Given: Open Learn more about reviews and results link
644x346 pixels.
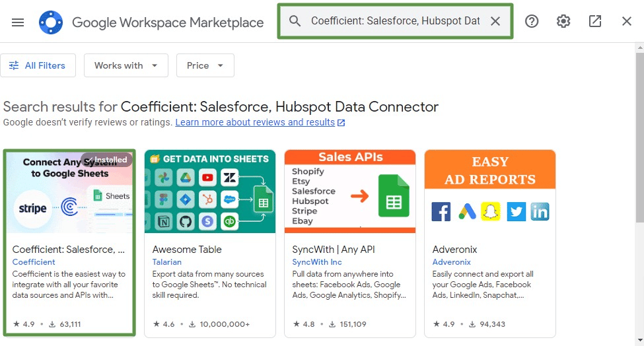Looking at the screenshot, I should 255,122.
